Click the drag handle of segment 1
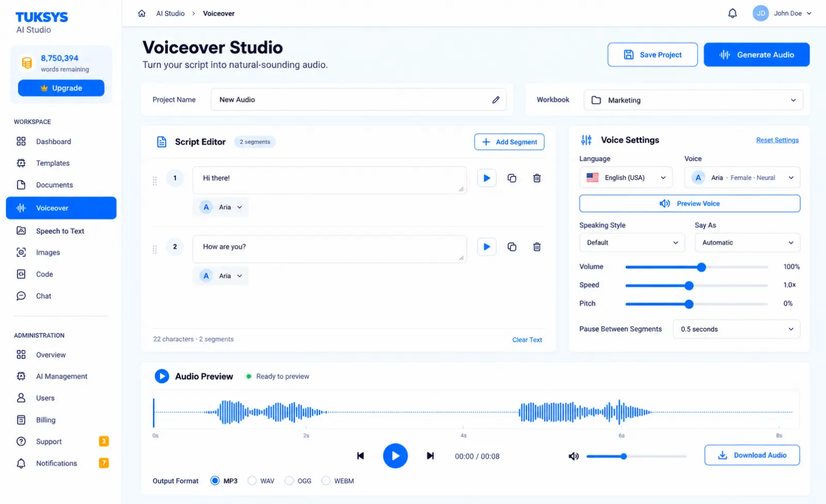The height and width of the screenshot is (504, 826). [x=154, y=181]
